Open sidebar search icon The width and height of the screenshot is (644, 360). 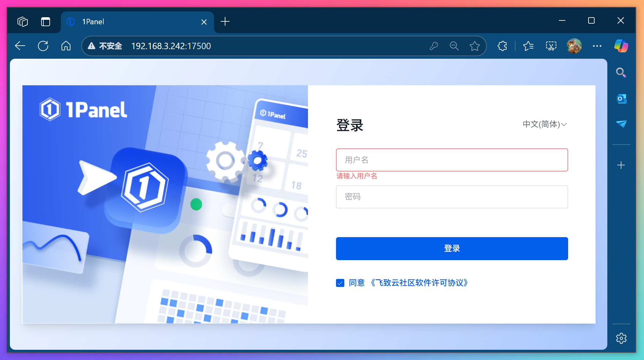621,72
